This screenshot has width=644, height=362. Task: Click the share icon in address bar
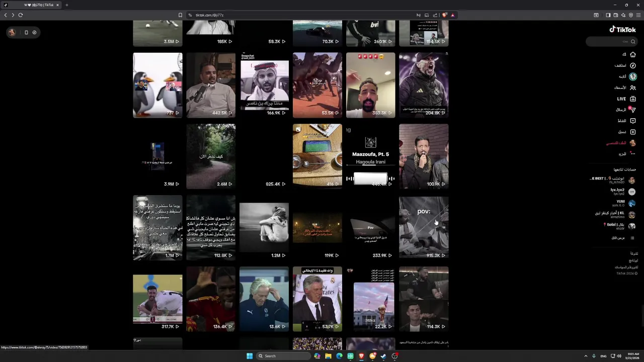[435, 15]
